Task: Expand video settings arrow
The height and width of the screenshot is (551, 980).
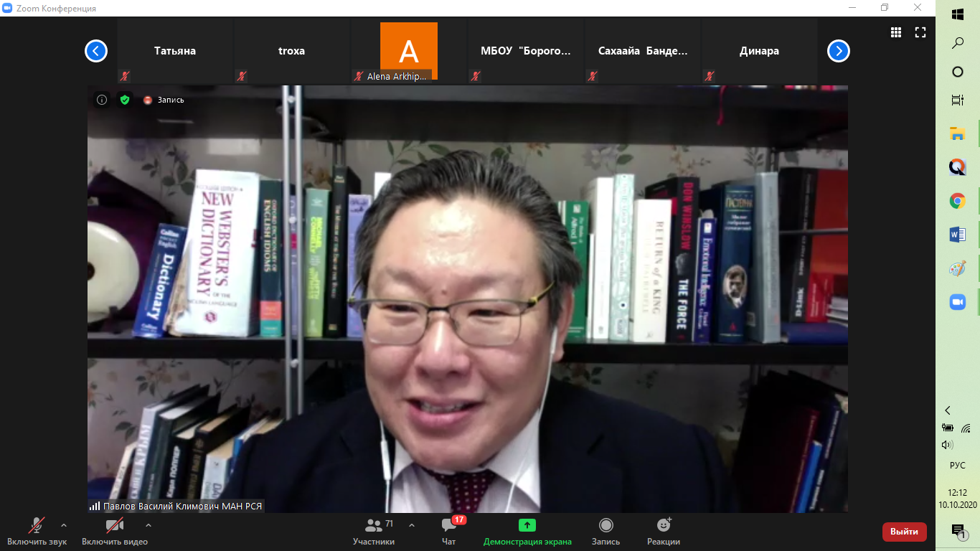Action: point(149,525)
